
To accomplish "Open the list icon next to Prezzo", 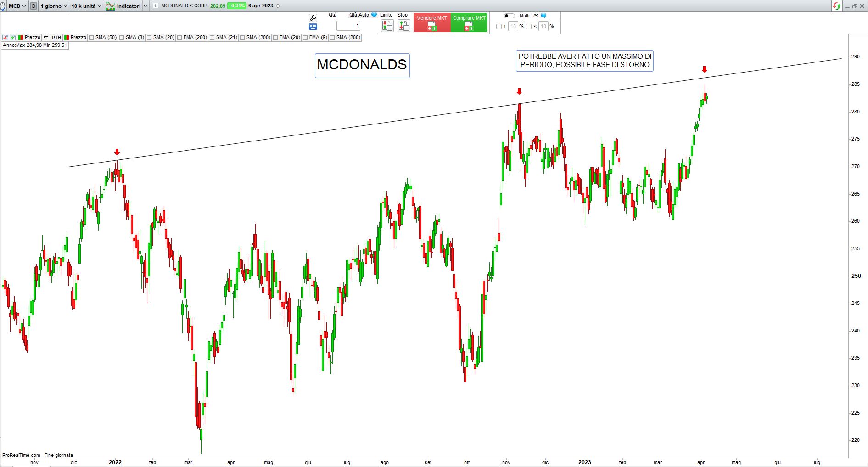I will (46, 38).
